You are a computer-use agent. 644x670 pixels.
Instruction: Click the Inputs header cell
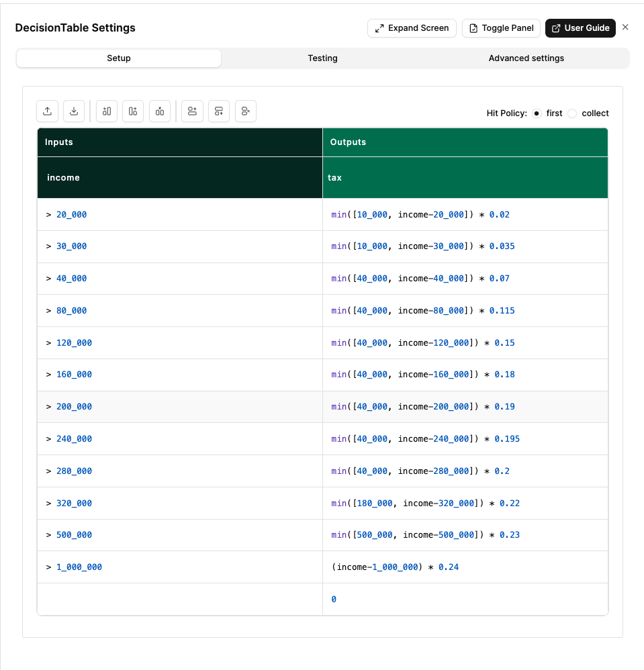point(180,142)
